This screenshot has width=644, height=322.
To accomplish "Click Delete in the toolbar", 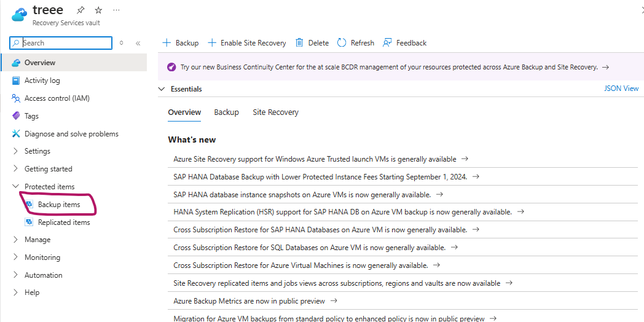I will [312, 43].
